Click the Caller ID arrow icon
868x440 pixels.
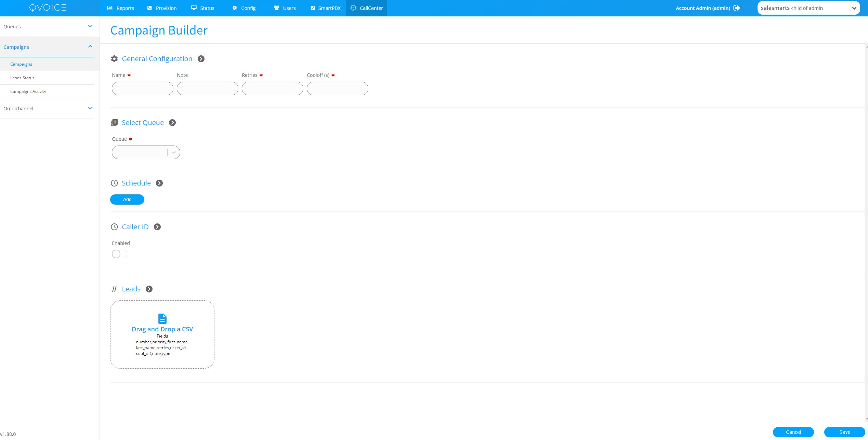[157, 227]
